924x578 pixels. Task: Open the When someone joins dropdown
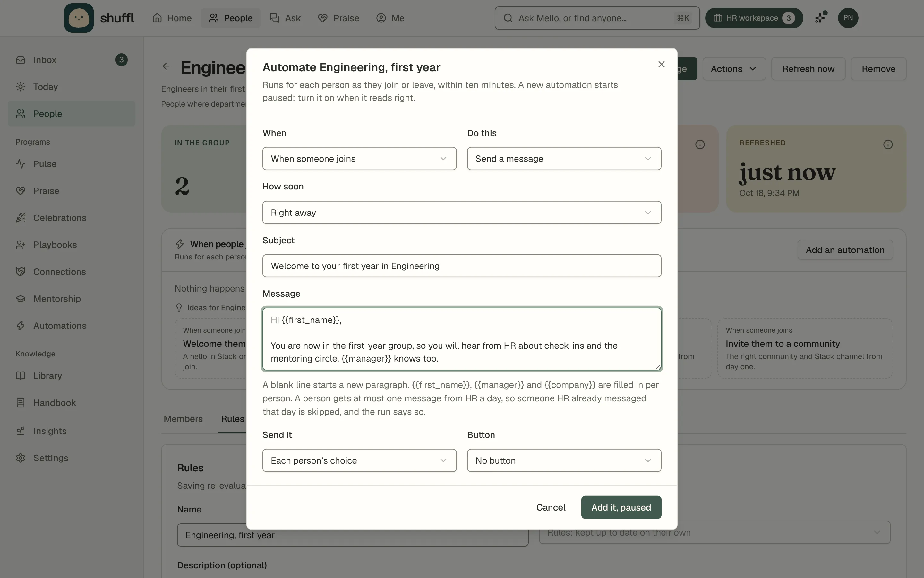pos(359,159)
